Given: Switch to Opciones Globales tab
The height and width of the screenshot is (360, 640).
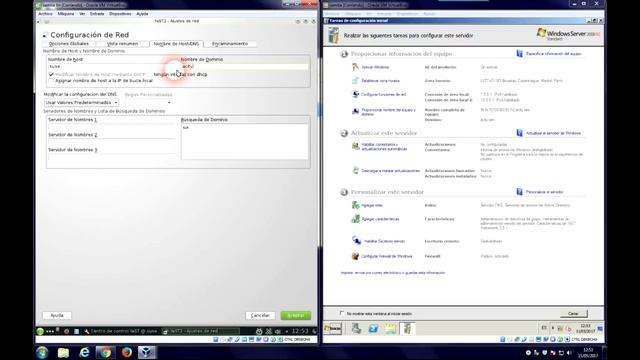Looking at the screenshot, I should tap(69, 44).
